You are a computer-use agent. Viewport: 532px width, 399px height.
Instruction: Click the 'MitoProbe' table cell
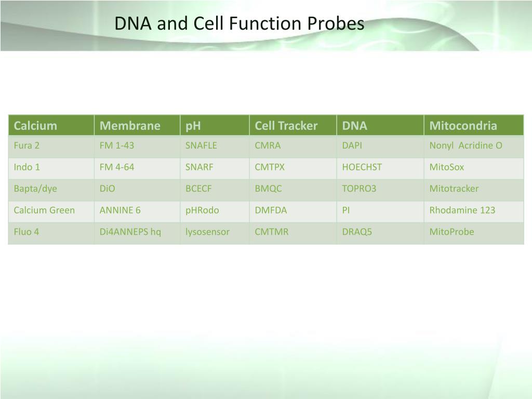point(474,233)
